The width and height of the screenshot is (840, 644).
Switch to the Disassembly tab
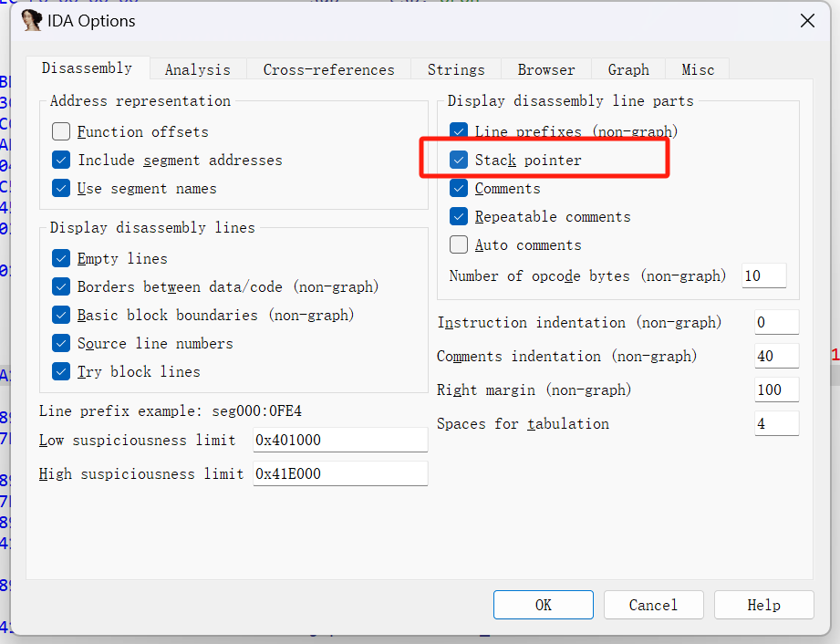pos(88,68)
